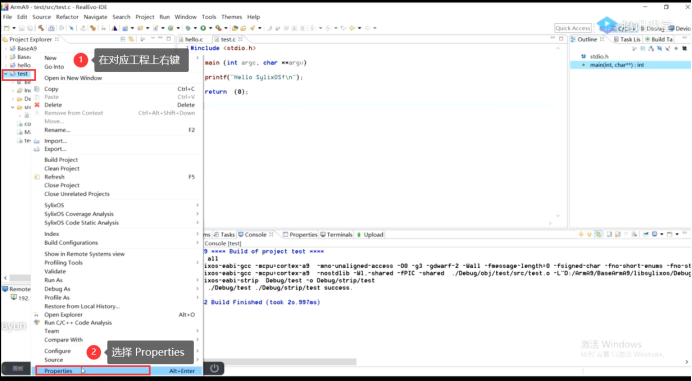
Task: Select stdio.h entry in Outline
Action: [x=599, y=57]
